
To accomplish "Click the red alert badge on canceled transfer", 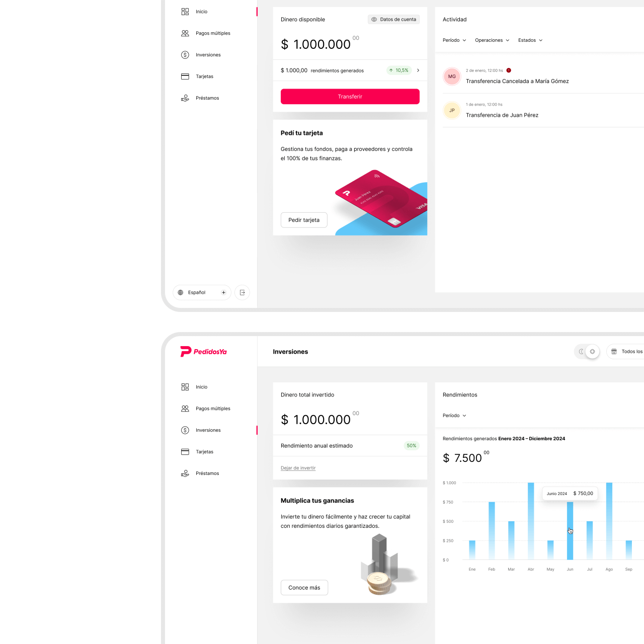I will [x=509, y=70].
